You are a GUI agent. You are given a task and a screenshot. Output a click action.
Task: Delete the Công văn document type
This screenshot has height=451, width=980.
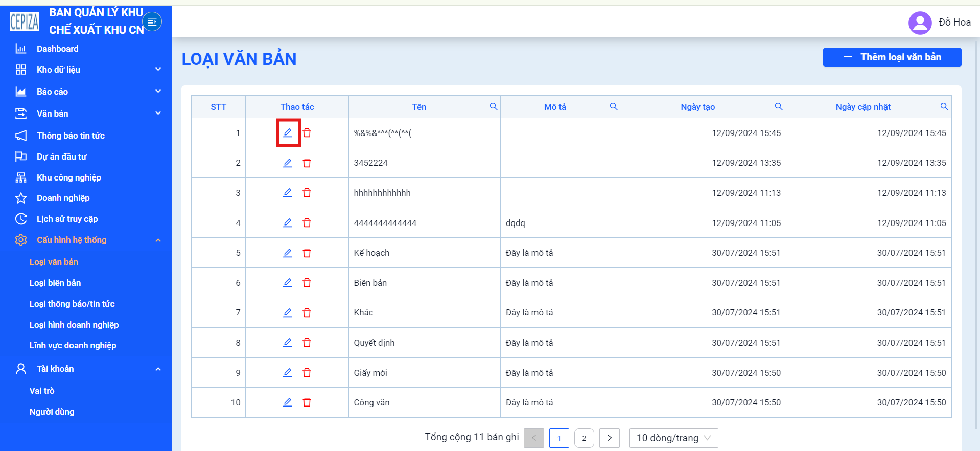[307, 402]
